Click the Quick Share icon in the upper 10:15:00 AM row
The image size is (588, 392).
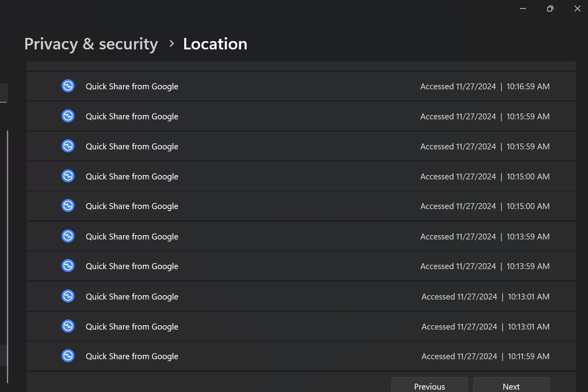click(68, 176)
